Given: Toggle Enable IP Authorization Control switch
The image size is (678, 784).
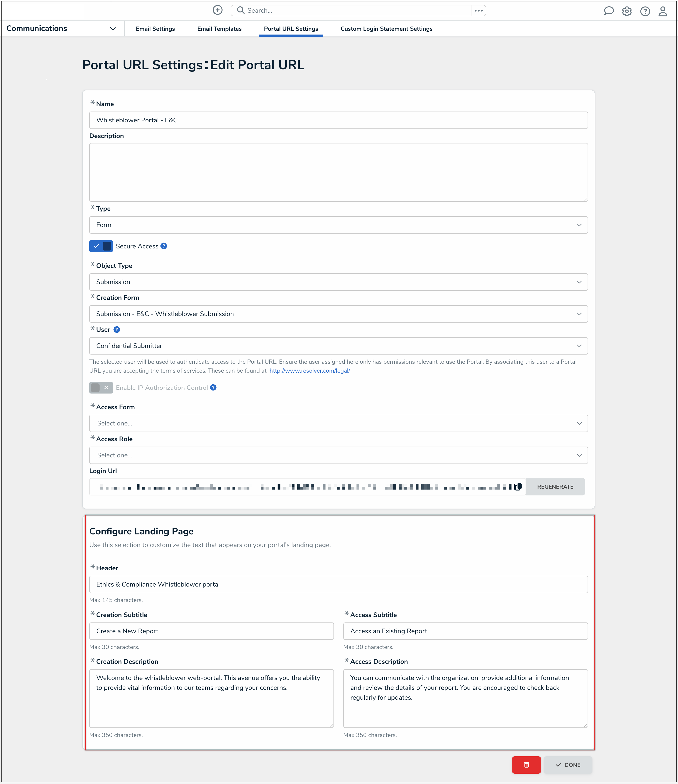Looking at the screenshot, I should coord(101,387).
